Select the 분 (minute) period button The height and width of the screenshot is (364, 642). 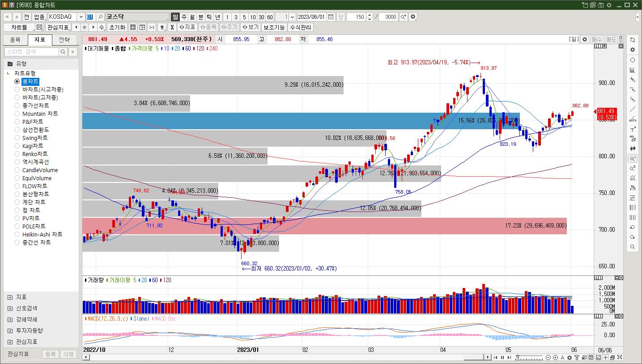[x=201, y=17]
